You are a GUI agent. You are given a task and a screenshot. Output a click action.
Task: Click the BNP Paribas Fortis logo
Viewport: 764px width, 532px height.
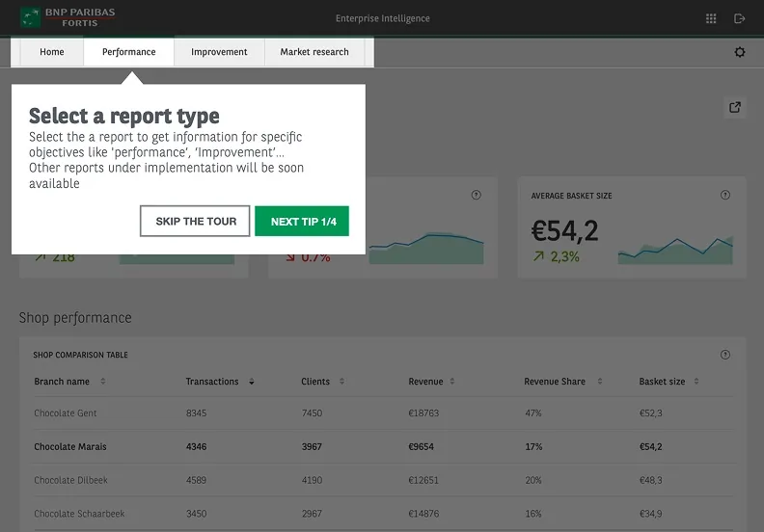(x=68, y=17)
